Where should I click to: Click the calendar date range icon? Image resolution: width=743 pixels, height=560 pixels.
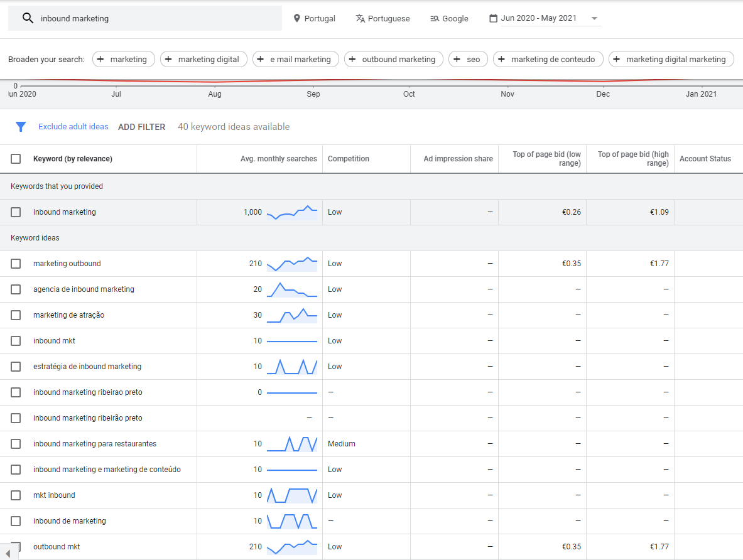[x=494, y=18]
